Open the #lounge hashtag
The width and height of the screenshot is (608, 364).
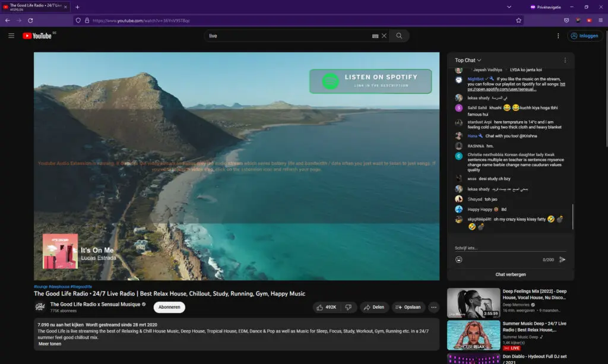tap(41, 287)
